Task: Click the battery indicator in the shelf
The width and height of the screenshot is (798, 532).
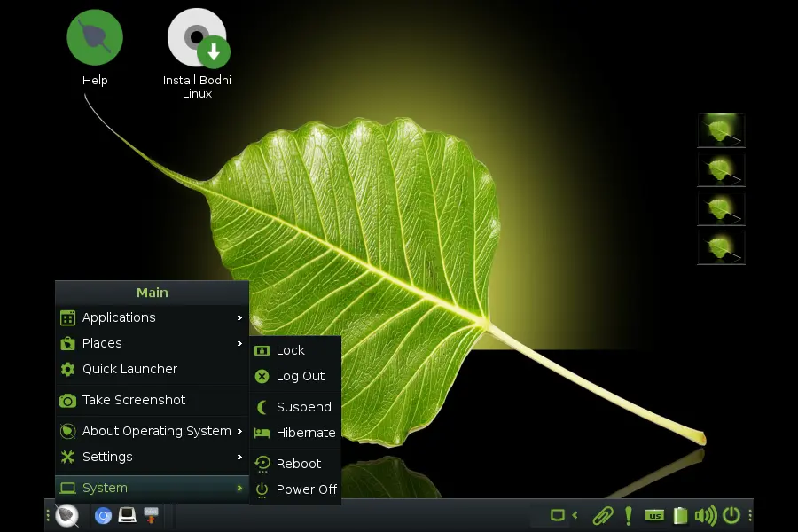Action: 680,516
